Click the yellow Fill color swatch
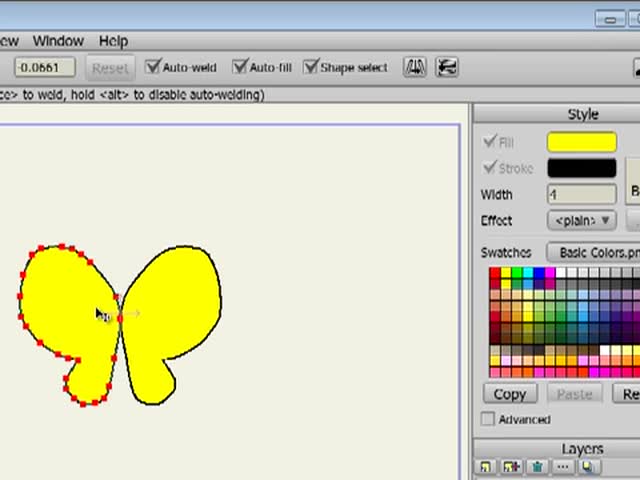This screenshot has height=480, width=640. pos(582,142)
